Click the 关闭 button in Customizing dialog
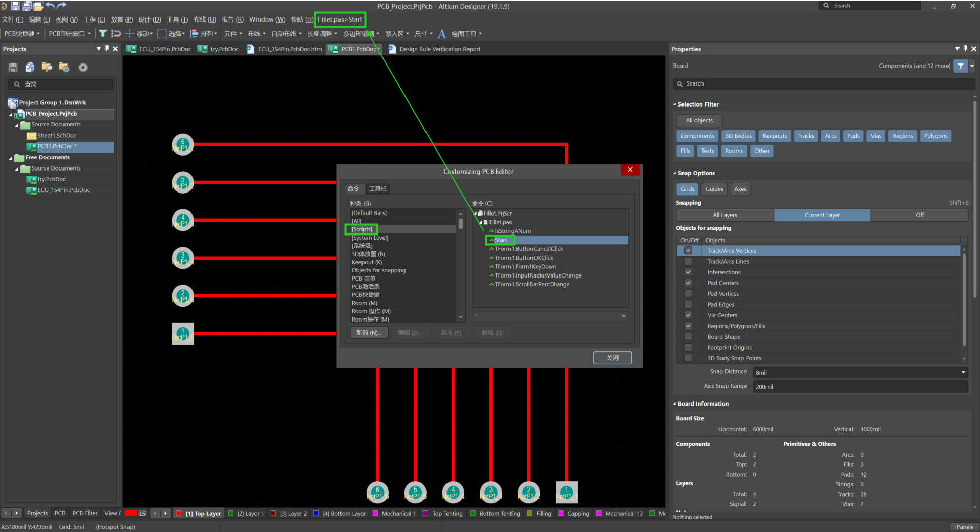Image resolution: width=980 pixels, height=532 pixels. [x=612, y=358]
